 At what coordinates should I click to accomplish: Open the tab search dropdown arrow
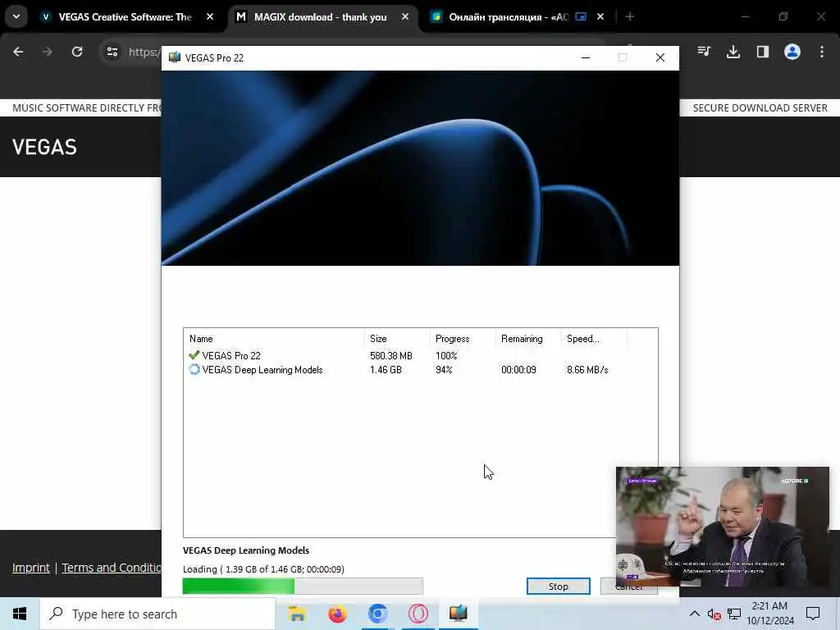click(16, 16)
